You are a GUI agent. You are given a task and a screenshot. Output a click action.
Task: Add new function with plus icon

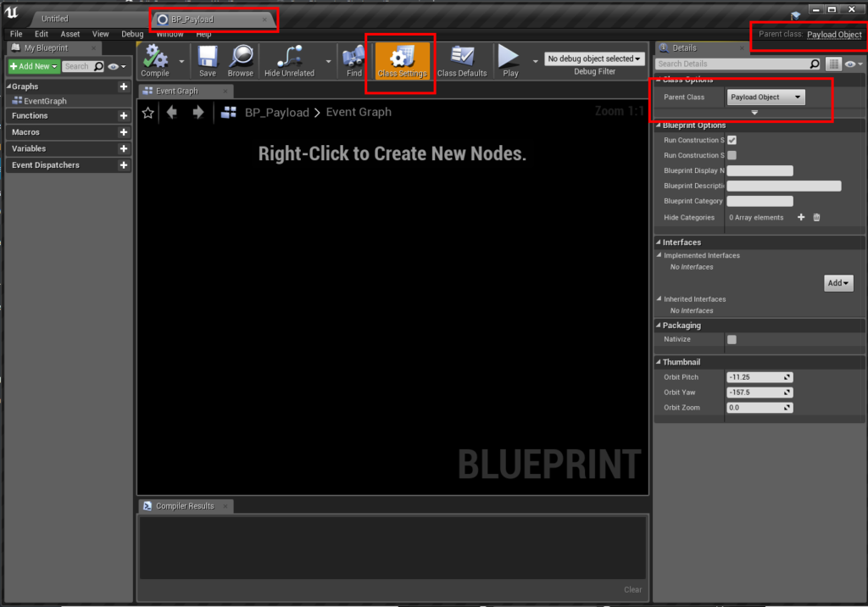click(x=124, y=116)
